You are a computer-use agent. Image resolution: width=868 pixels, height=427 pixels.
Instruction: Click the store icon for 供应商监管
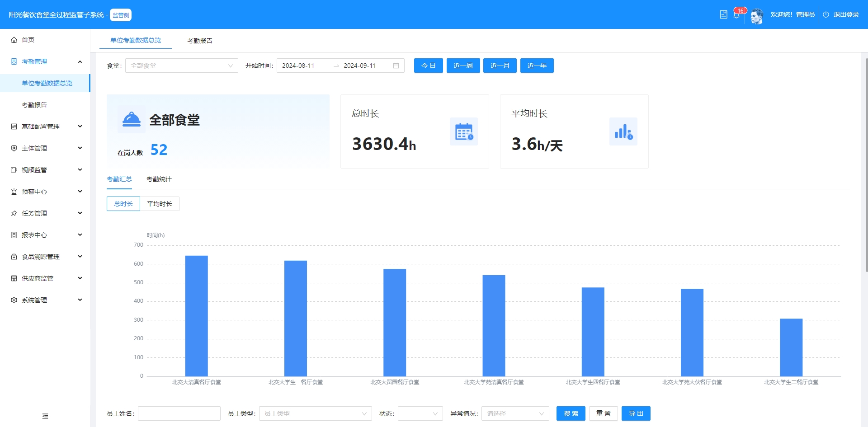(14, 278)
